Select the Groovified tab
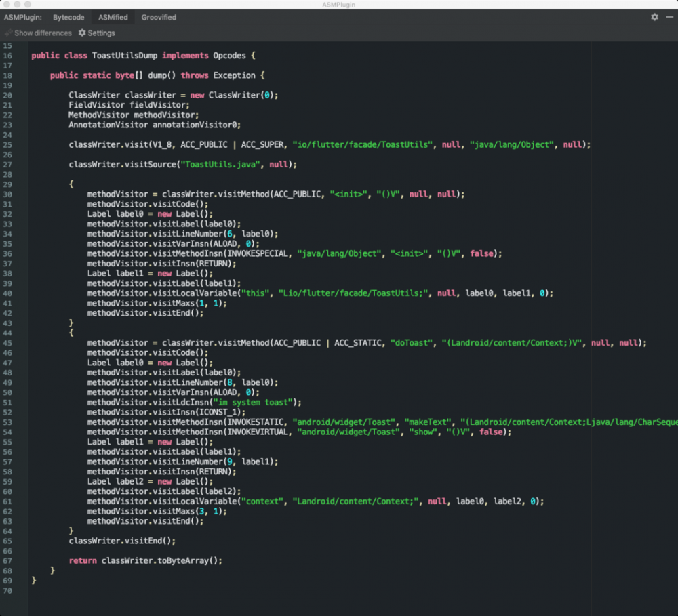678x616 pixels. point(159,18)
